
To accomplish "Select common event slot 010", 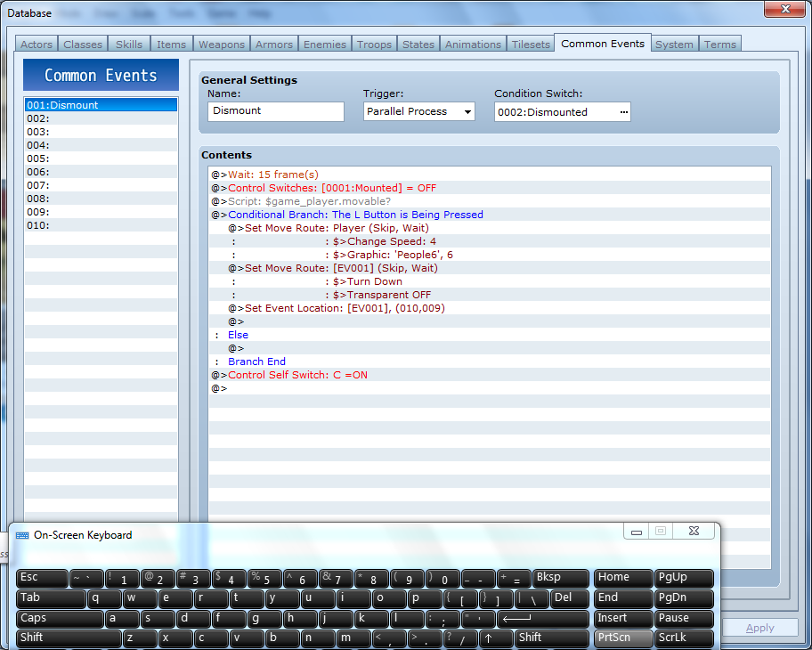I will pos(101,225).
